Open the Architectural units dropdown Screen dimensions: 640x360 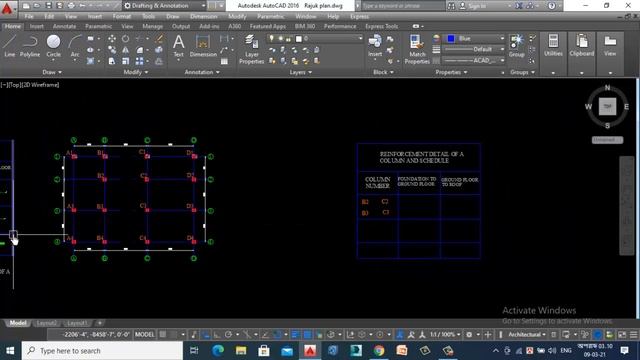point(527,335)
